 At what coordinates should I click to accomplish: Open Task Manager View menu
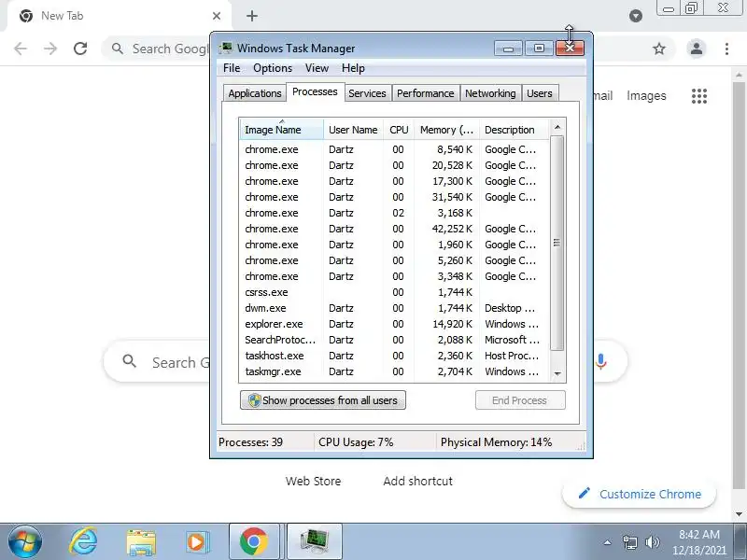(x=317, y=68)
